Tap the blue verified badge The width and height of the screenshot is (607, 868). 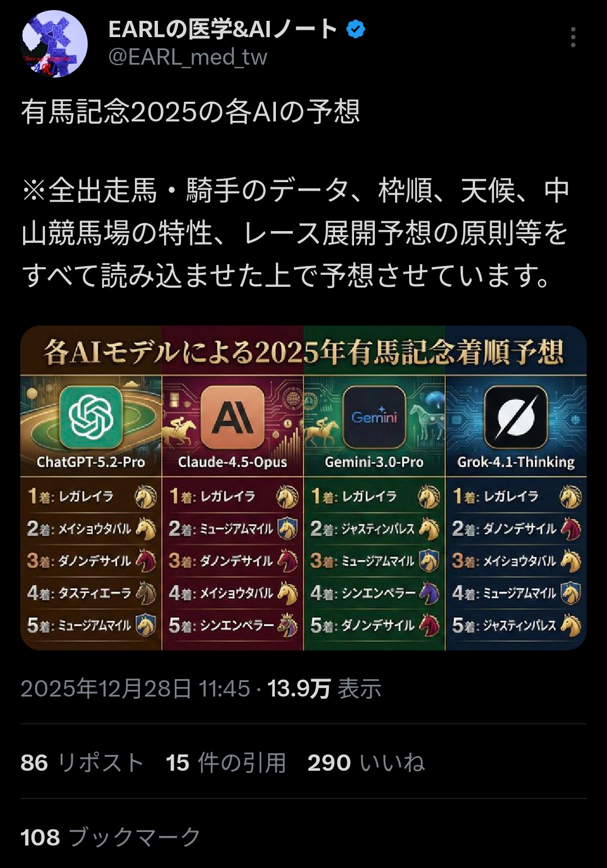355,29
